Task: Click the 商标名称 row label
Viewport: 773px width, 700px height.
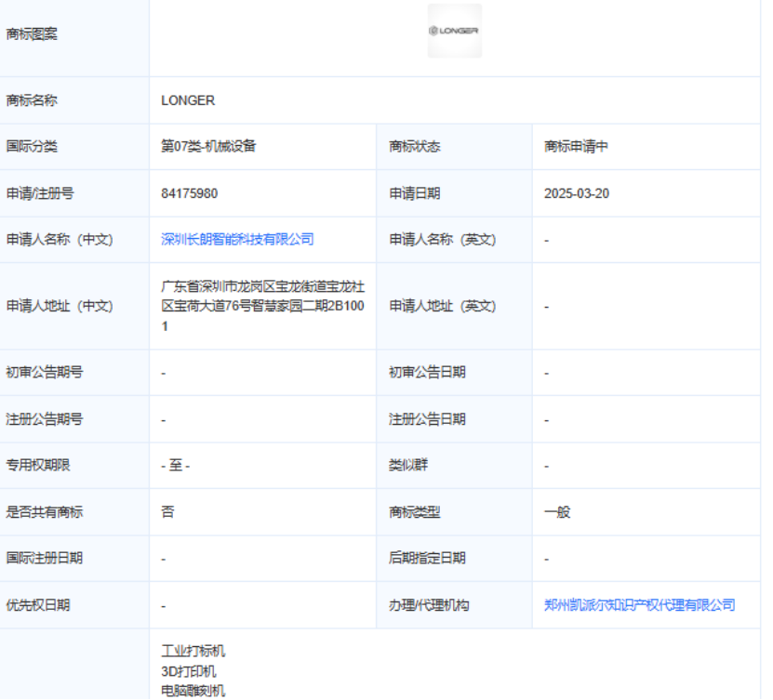Action: pos(32,100)
